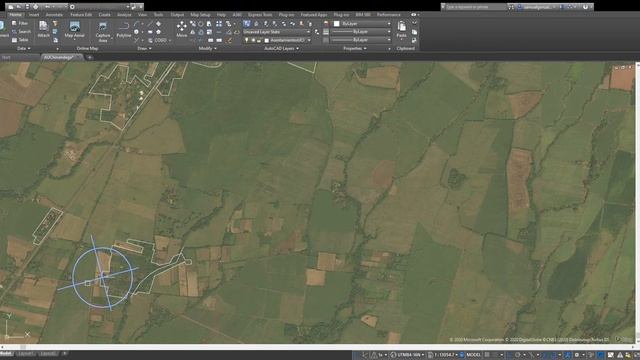Open the Annotate ribbon tab
The height and width of the screenshot is (360, 640).
[54, 15]
